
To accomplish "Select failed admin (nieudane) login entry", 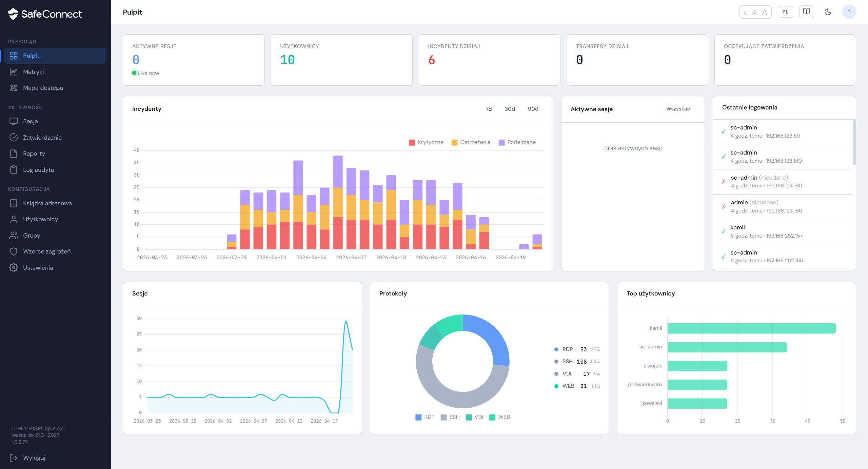I will (783, 207).
